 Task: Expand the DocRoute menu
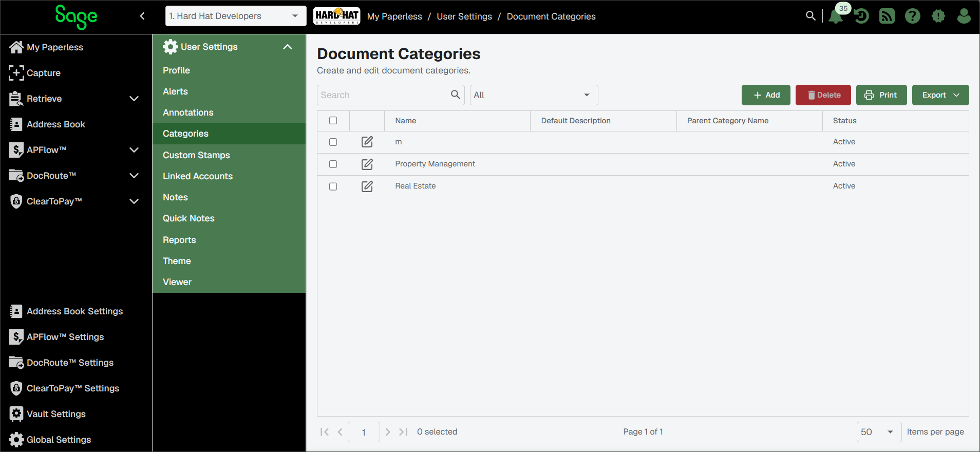pos(134,176)
